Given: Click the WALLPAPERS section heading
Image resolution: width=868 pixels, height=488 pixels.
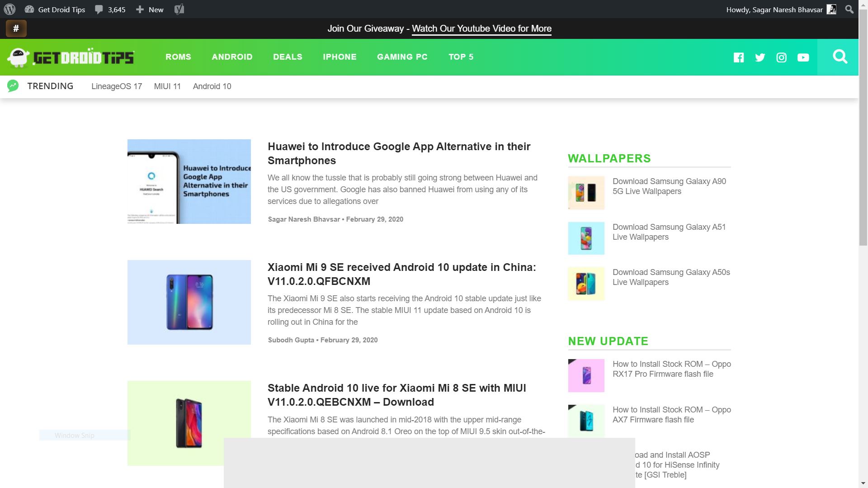Looking at the screenshot, I should [x=609, y=158].
